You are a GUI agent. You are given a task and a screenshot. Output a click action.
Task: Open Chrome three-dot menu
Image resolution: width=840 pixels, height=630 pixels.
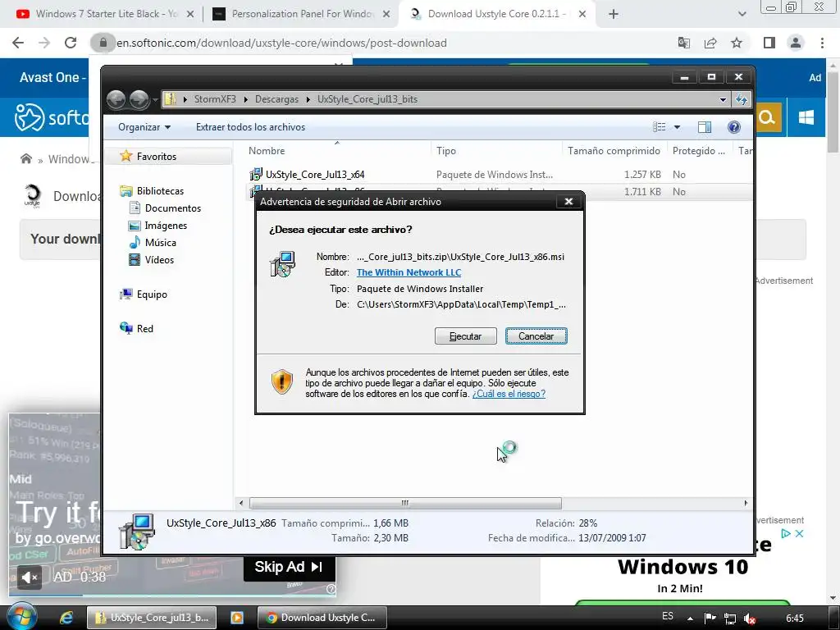[822, 43]
